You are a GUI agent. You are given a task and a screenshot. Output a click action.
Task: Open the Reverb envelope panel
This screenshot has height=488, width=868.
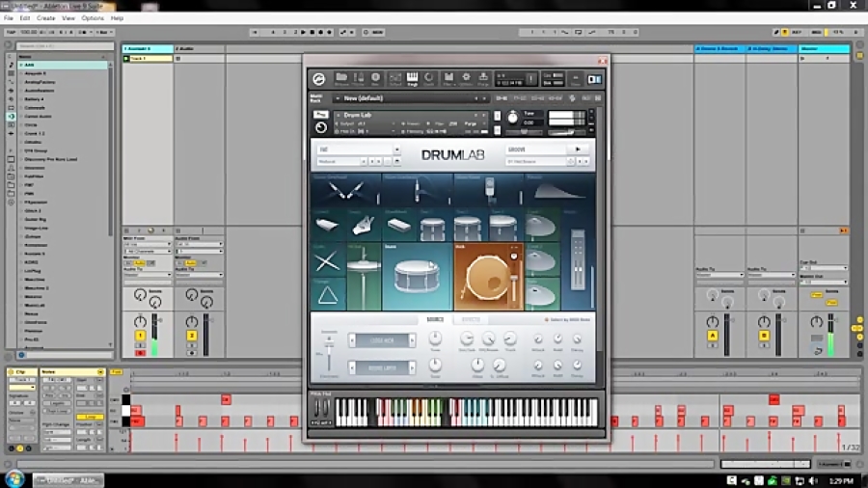[x=559, y=190]
